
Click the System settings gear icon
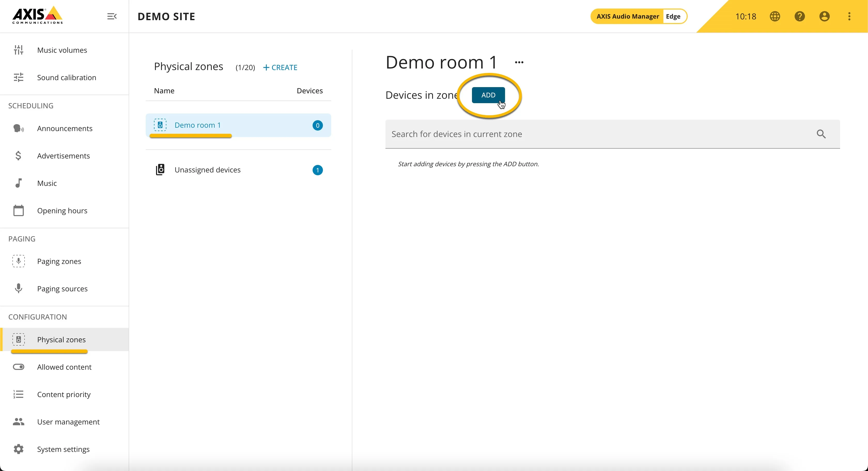click(x=19, y=449)
